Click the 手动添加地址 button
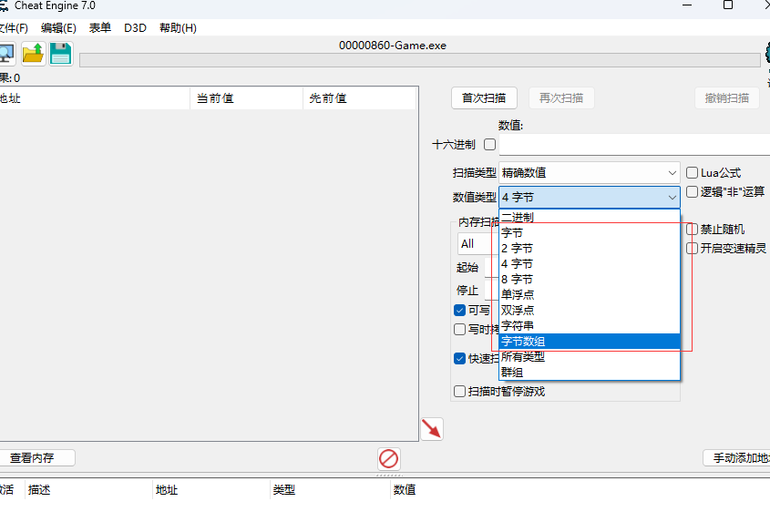770x532 pixels. coord(736,458)
